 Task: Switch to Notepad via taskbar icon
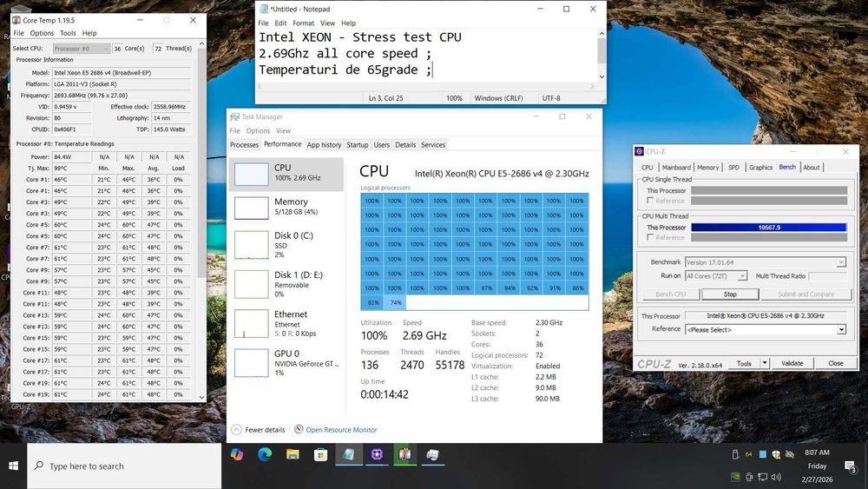pos(349,455)
